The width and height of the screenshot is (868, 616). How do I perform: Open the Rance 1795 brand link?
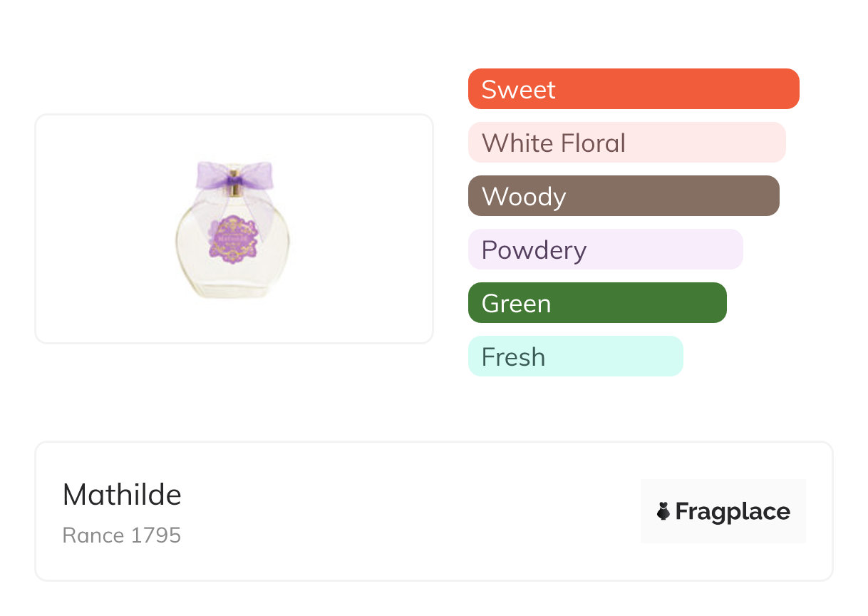[122, 535]
